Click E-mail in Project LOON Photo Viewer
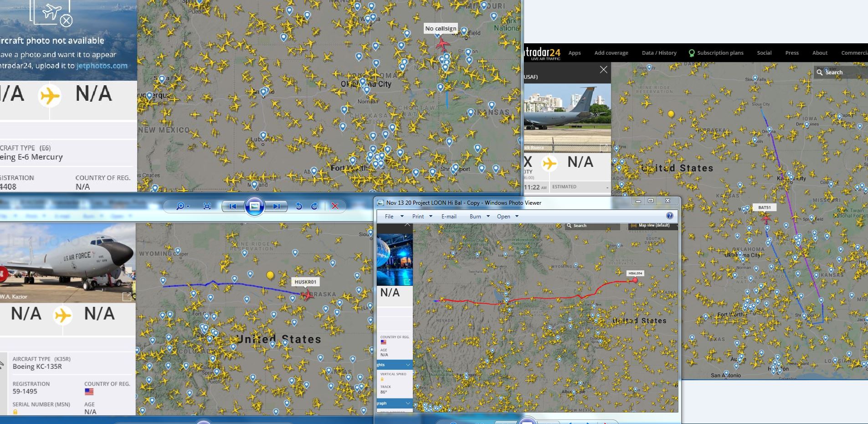Screen dimensions: 868x424 tap(449, 217)
